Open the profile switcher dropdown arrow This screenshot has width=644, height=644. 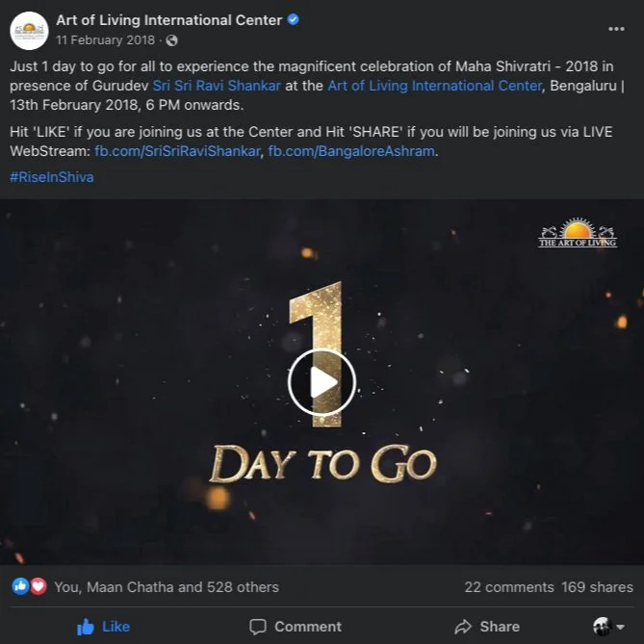[x=621, y=627]
